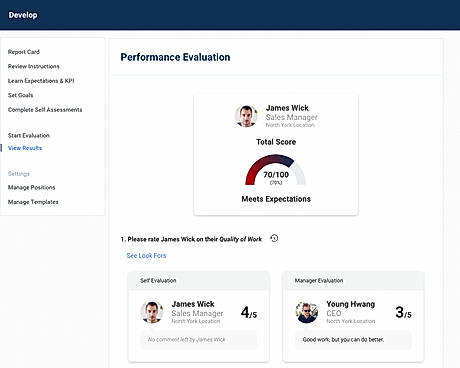The height and width of the screenshot is (368, 460).
Task: Open Manage Positions settings
Action: pos(32,187)
